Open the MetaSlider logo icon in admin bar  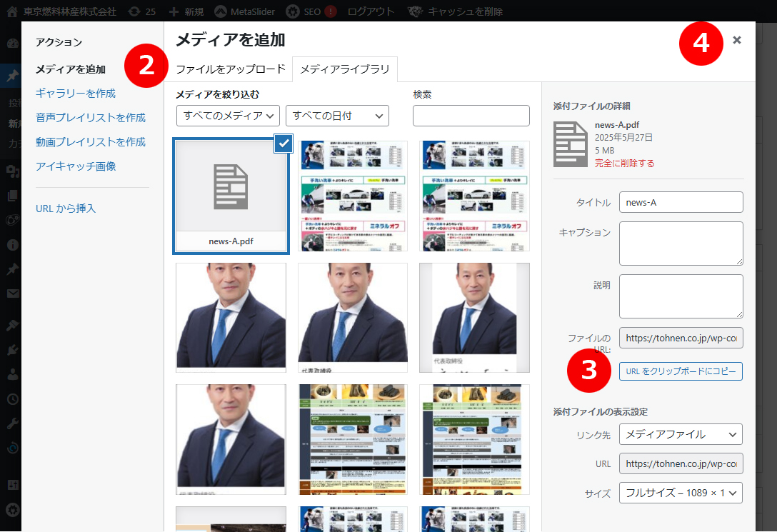pyautogui.click(x=221, y=11)
